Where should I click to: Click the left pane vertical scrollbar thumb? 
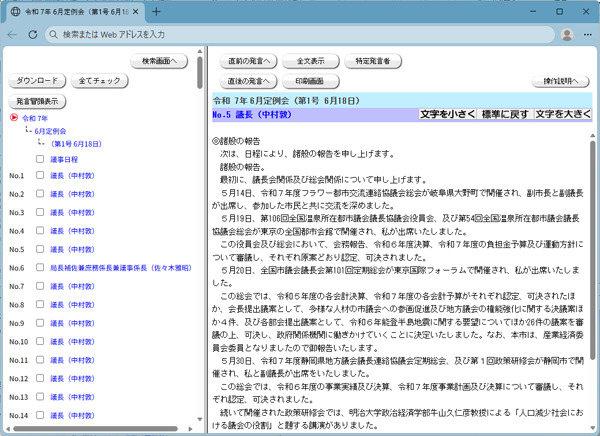pyautogui.click(x=200, y=73)
